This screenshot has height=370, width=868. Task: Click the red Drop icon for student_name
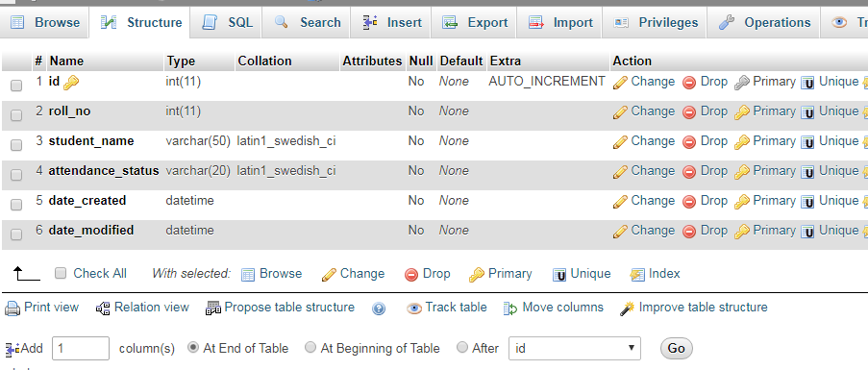688,142
